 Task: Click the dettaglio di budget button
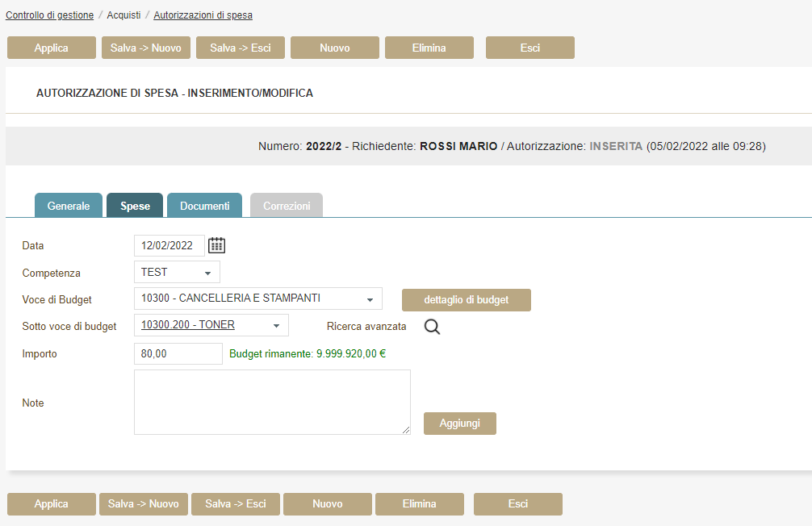click(x=467, y=300)
